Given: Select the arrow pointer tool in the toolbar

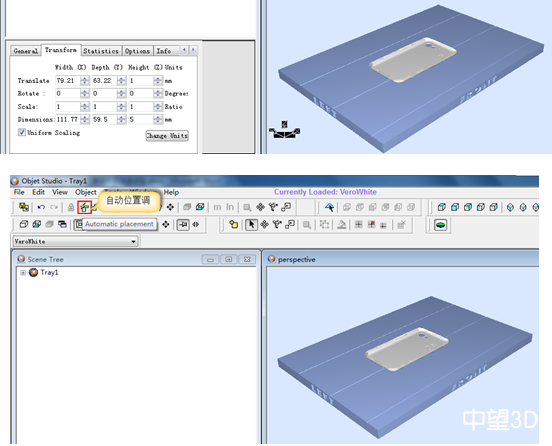Looking at the screenshot, I should pos(251,225).
